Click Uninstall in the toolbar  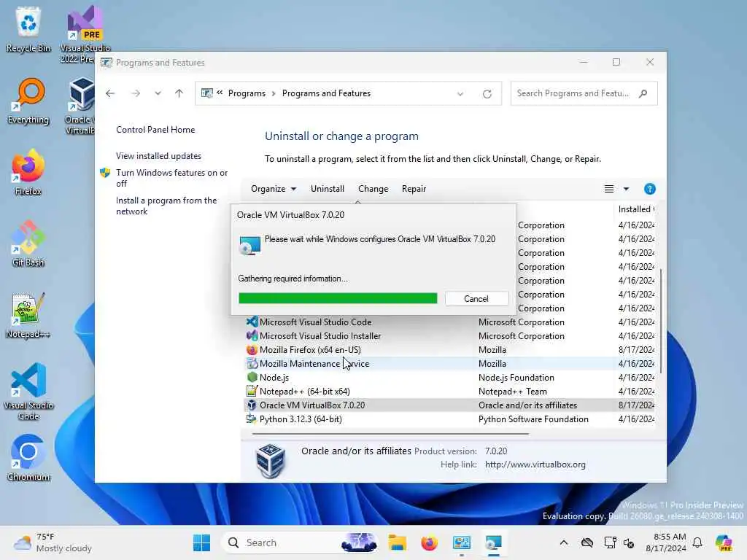point(328,189)
